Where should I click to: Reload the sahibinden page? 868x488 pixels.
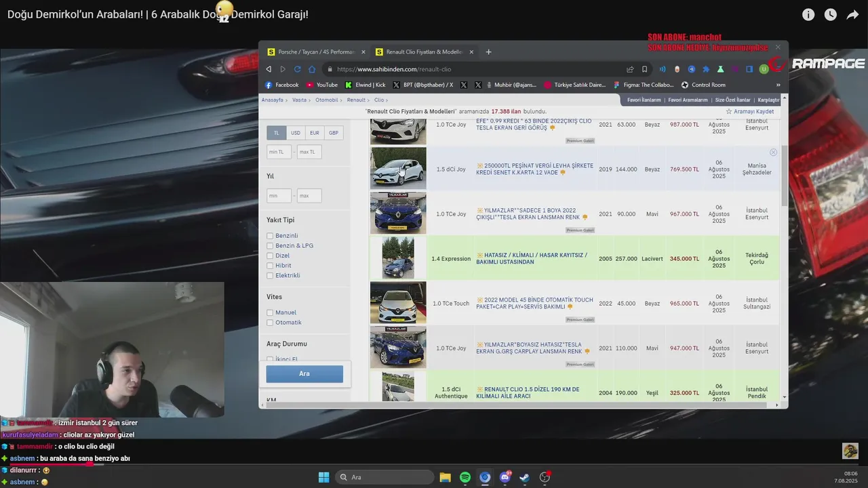coord(297,69)
